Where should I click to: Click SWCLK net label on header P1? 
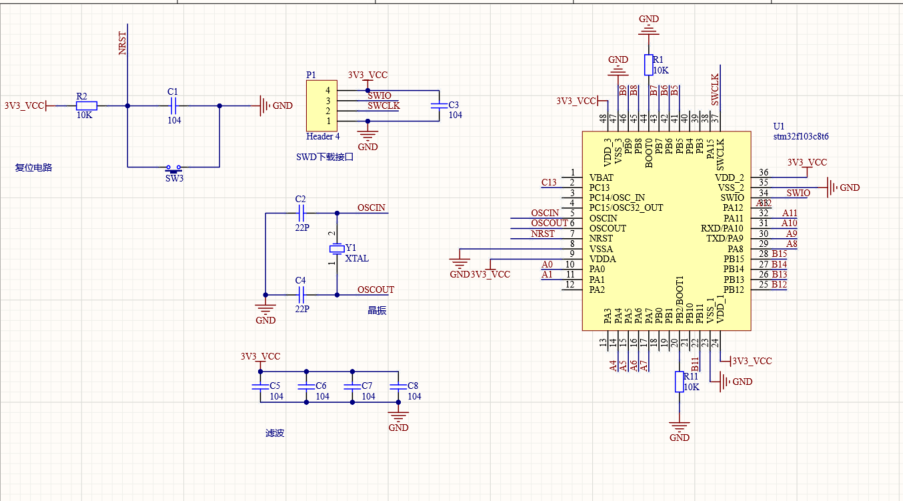coord(384,106)
